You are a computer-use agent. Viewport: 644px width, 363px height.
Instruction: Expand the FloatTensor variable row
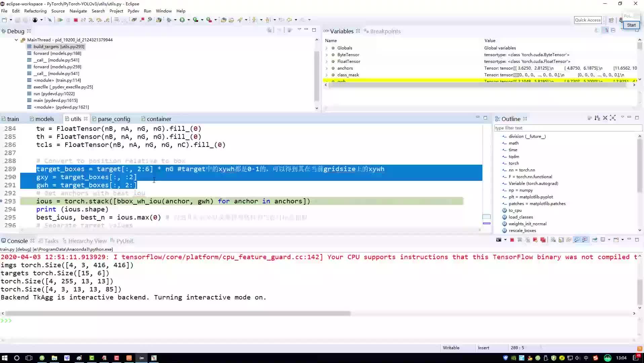[x=326, y=62]
